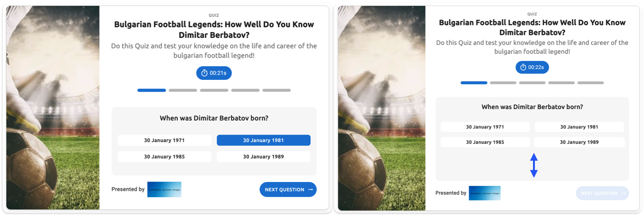The width and height of the screenshot is (644, 216).
Task: Click the sponsor logo in the right quiz
Action: point(485,193)
